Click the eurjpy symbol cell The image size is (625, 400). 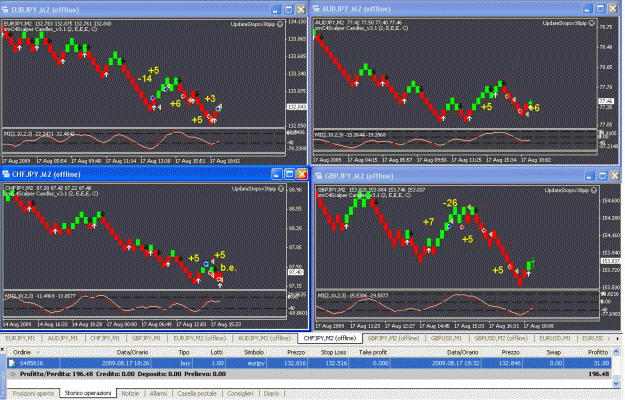pos(246,363)
